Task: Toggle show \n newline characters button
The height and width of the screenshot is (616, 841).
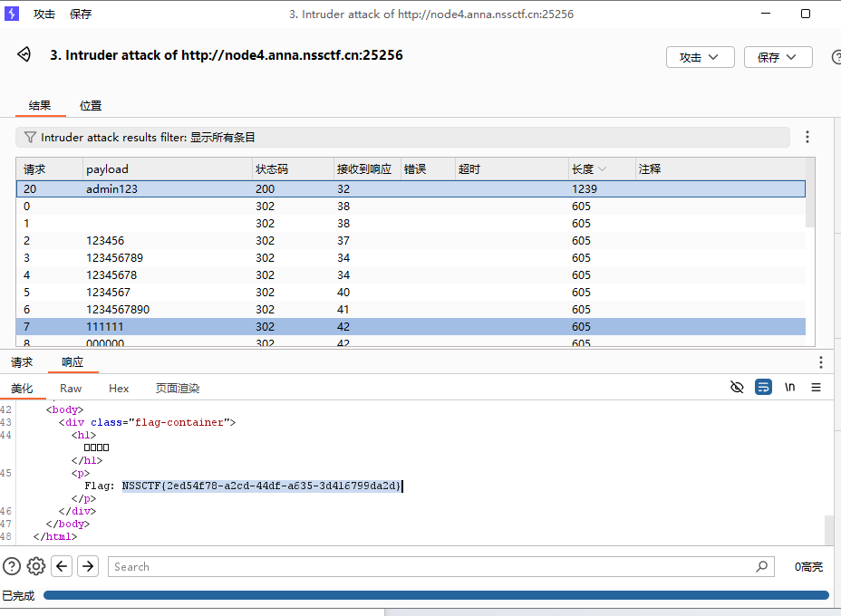Action: coord(789,387)
